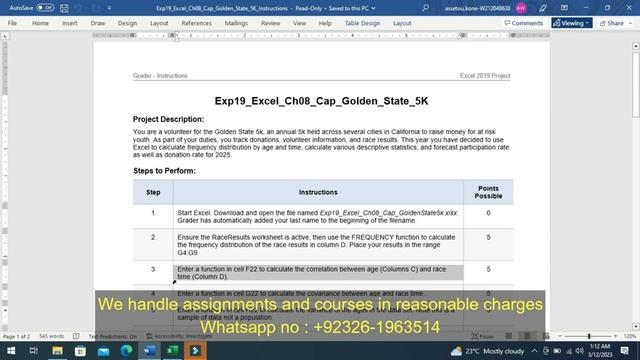Click the Text Predictions: On status entry

click(x=113, y=336)
